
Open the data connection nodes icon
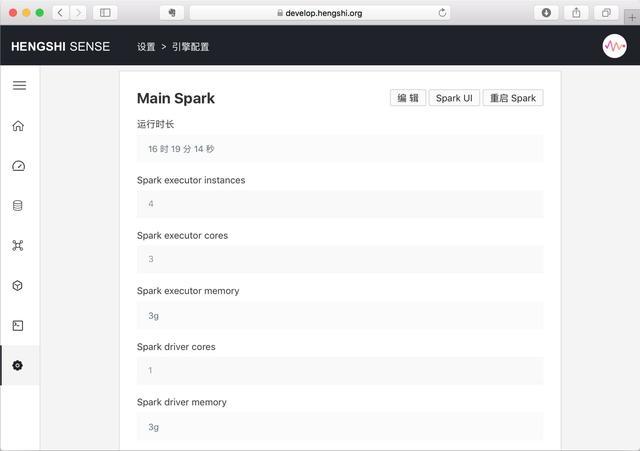click(18, 245)
